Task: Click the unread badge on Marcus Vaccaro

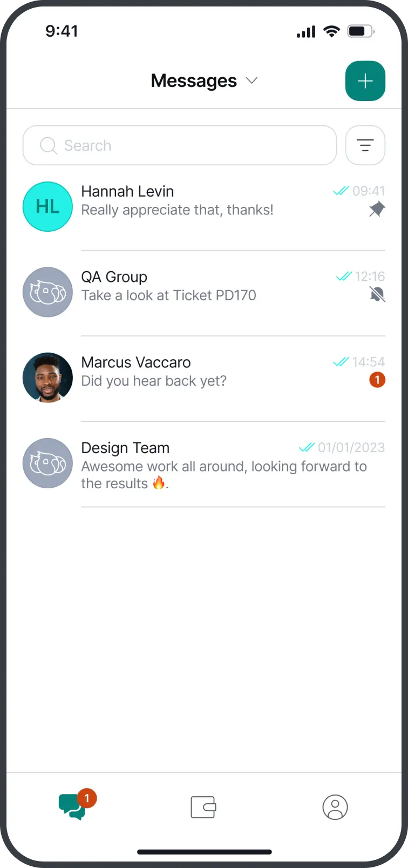Action: tap(377, 380)
